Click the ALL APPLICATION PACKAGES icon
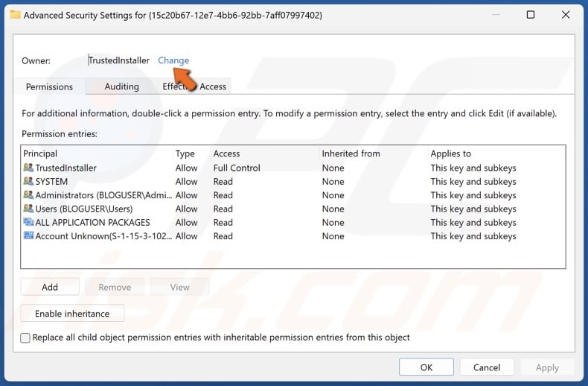This screenshot has width=588, height=386. pyautogui.click(x=28, y=223)
